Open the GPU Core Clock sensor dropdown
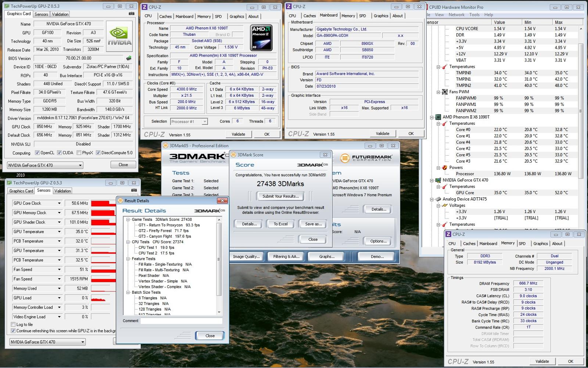Image resolution: width=588 pixels, height=368 pixels. 59,203
